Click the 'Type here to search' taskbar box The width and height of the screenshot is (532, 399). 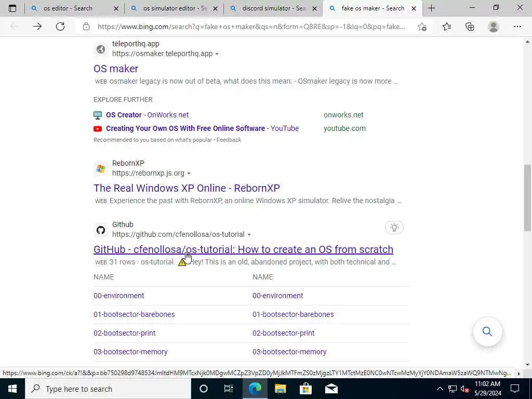[x=108, y=389]
